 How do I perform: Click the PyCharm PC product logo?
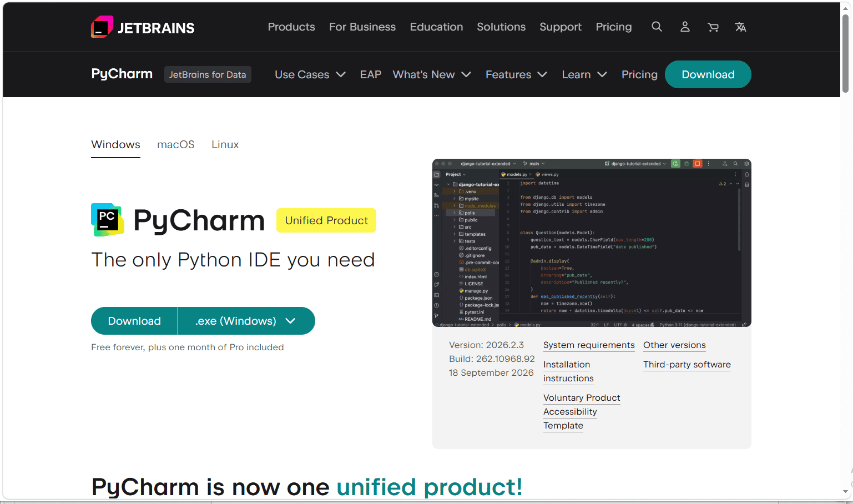[107, 220]
